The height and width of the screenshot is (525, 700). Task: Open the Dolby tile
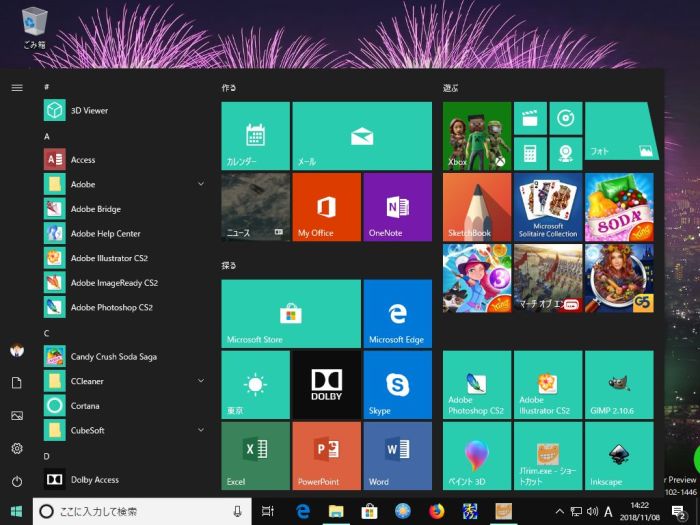click(326, 385)
